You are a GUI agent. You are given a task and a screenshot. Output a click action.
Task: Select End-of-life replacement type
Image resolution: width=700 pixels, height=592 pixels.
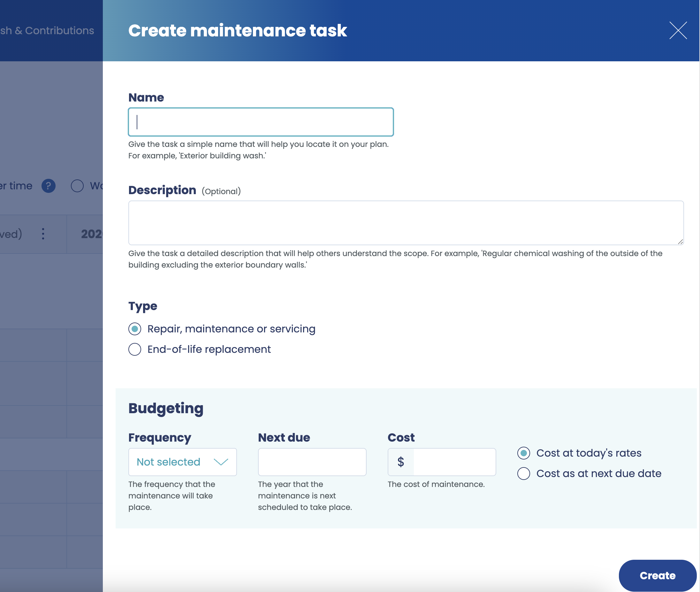point(135,349)
